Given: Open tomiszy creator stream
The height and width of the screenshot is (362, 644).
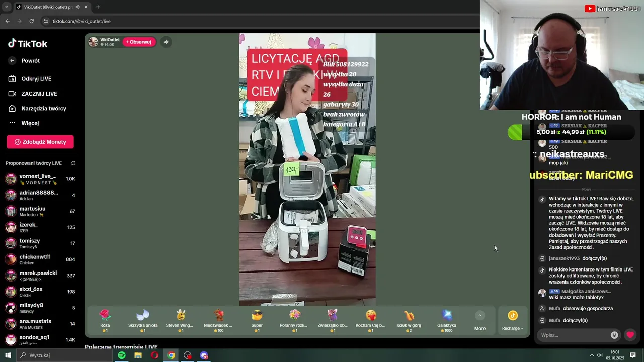Looking at the screenshot, I should (40, 243).
